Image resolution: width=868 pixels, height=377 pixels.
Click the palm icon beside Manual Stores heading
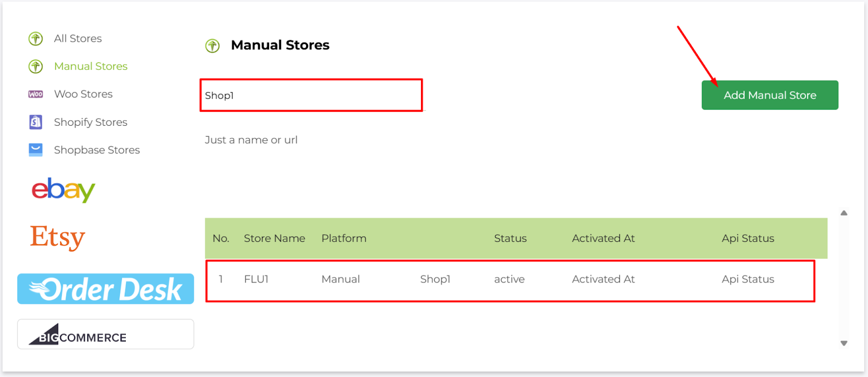[x=213, y=46]
